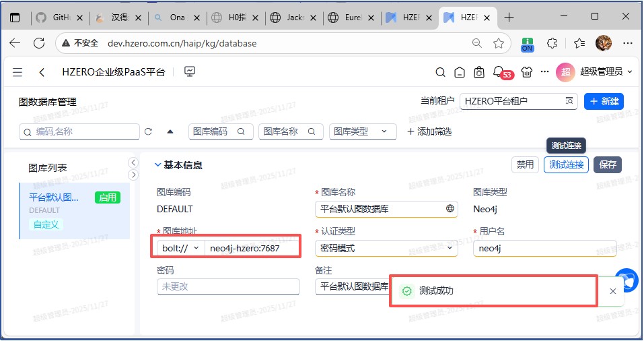
Task: Dismiss the 测试成功 notification
Action: click(x=612, y=291)
